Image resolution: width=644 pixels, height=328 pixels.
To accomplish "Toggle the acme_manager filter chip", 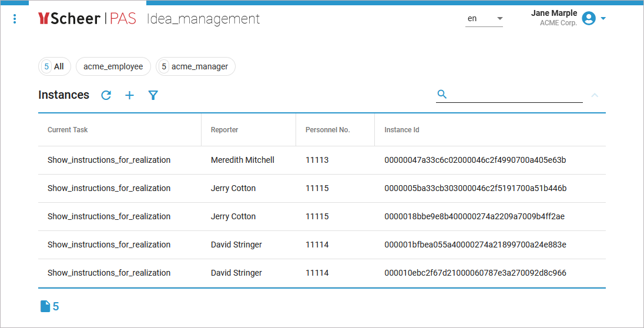I will [196, 66].
